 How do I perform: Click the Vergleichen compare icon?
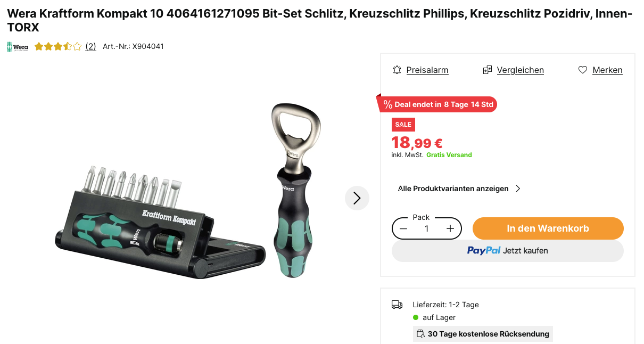(x=487, y=70)
